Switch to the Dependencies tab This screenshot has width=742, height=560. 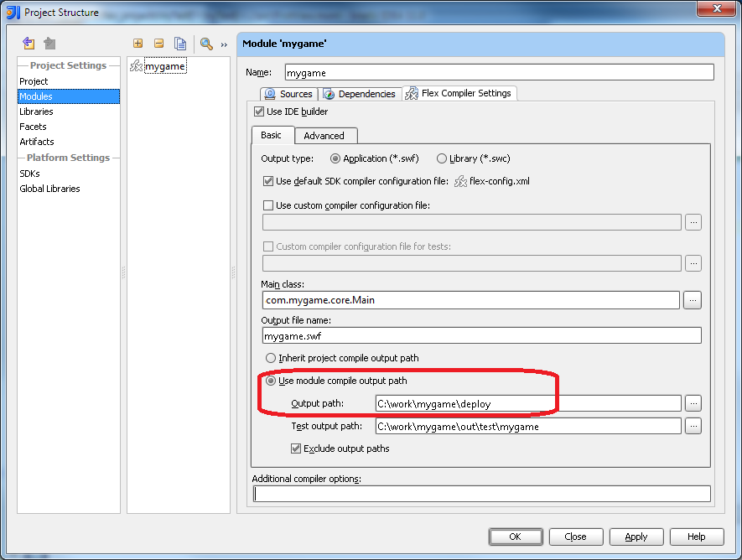[359, 94]
